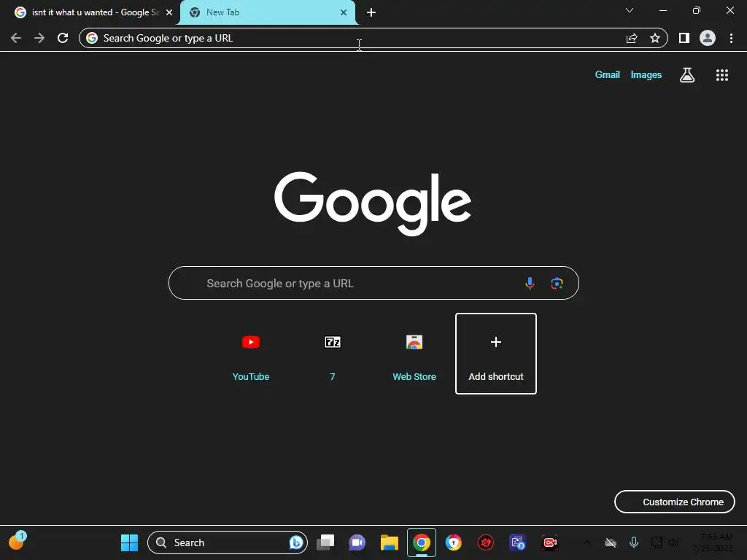
Task: Open the Google apps grid
Action: pos(722,75)
